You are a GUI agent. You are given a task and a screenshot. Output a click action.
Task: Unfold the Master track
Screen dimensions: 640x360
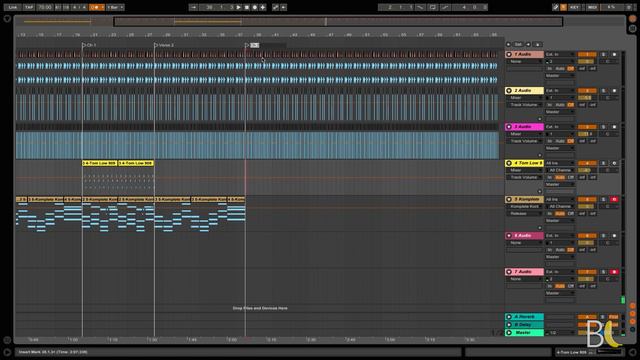coord(509,333)
